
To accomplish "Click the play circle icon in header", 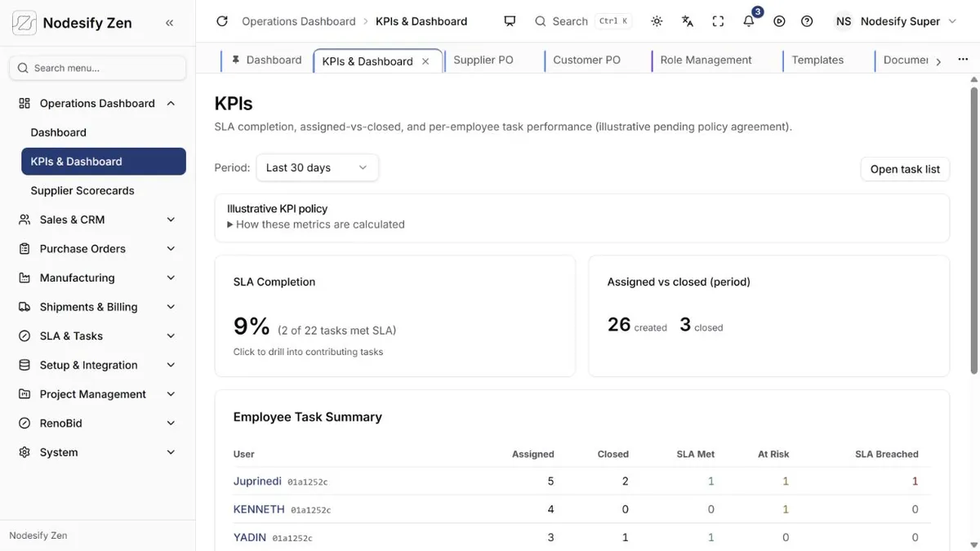I will 779,21.
